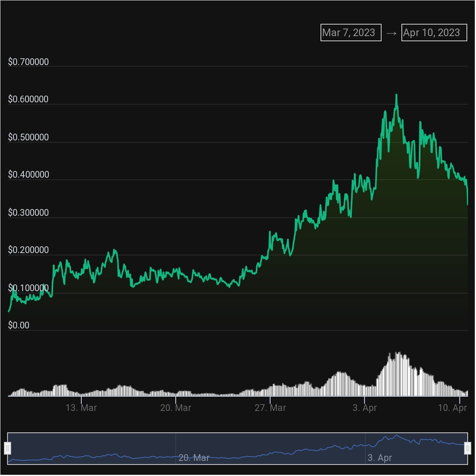Click the 3. Apr label inside the range navigator
This screenshot has width=476, height=476.
380,458
